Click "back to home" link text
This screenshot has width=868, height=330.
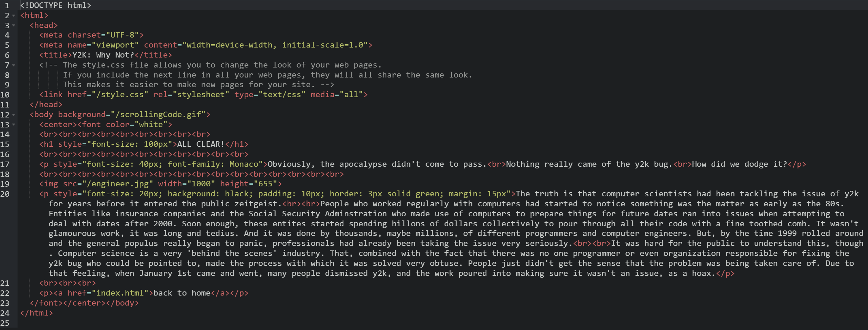(182, 293)
